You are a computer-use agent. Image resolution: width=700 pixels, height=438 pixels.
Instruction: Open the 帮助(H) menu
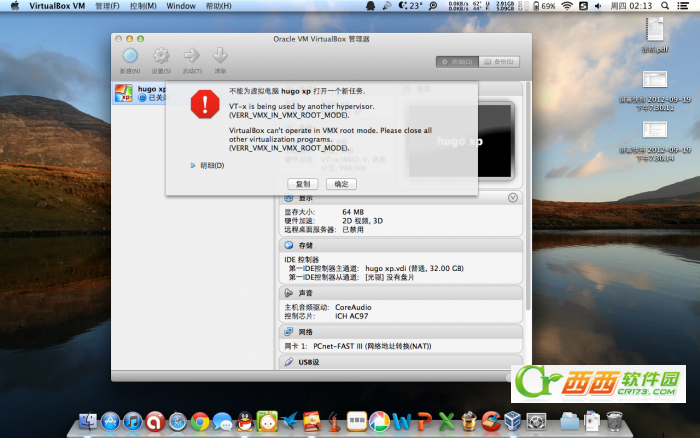(x=218, y=6)
